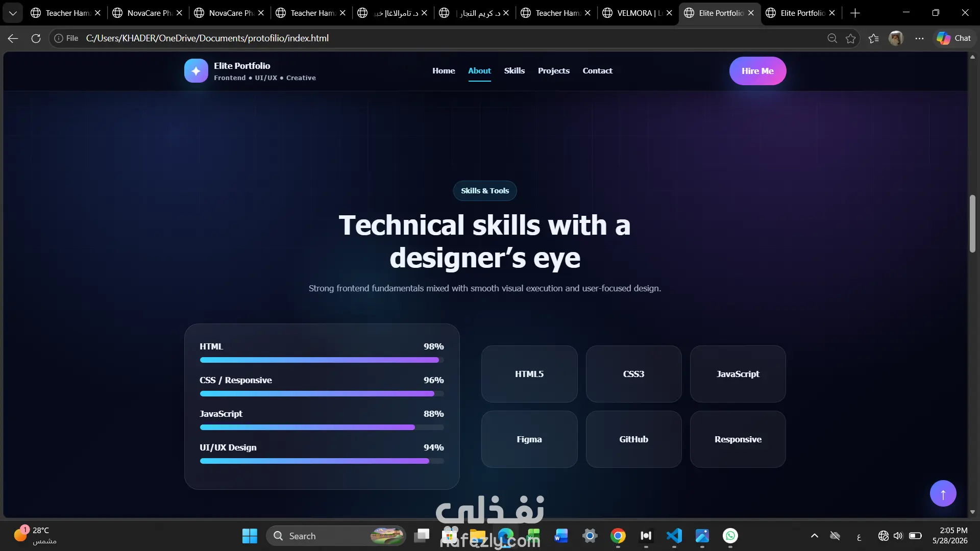Open the Photos app on the taskbar
Image resolution: width=980 pixels, height=551 pixels.
click(702, 536)
